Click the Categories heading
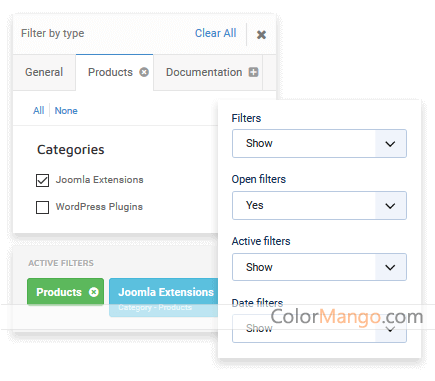 pyautogui.click(x=71, y=150)
